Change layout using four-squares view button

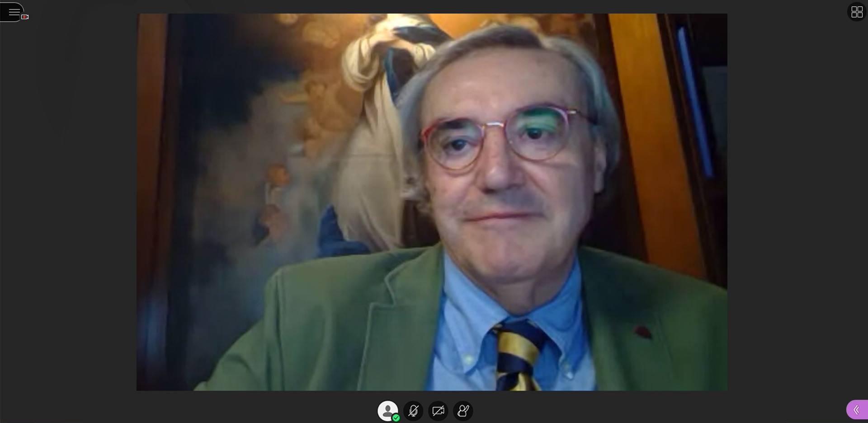point(857,12)
